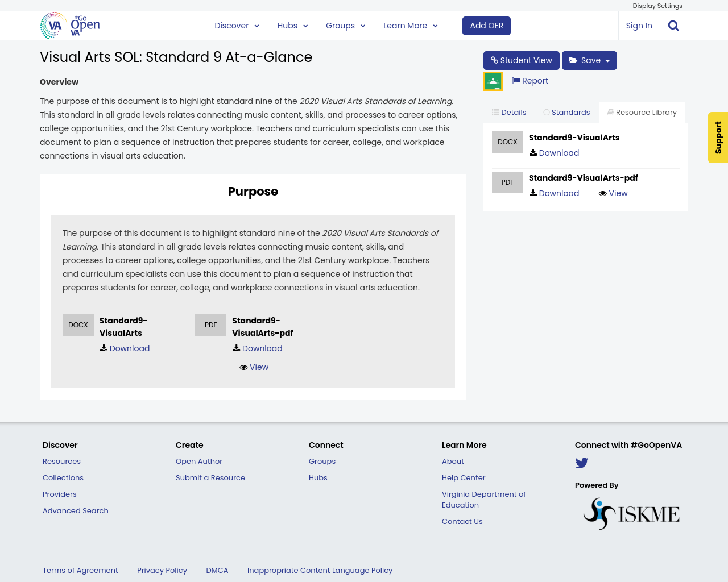Click the Standard9-VisualArts title in Resource Library

point(574,138)
